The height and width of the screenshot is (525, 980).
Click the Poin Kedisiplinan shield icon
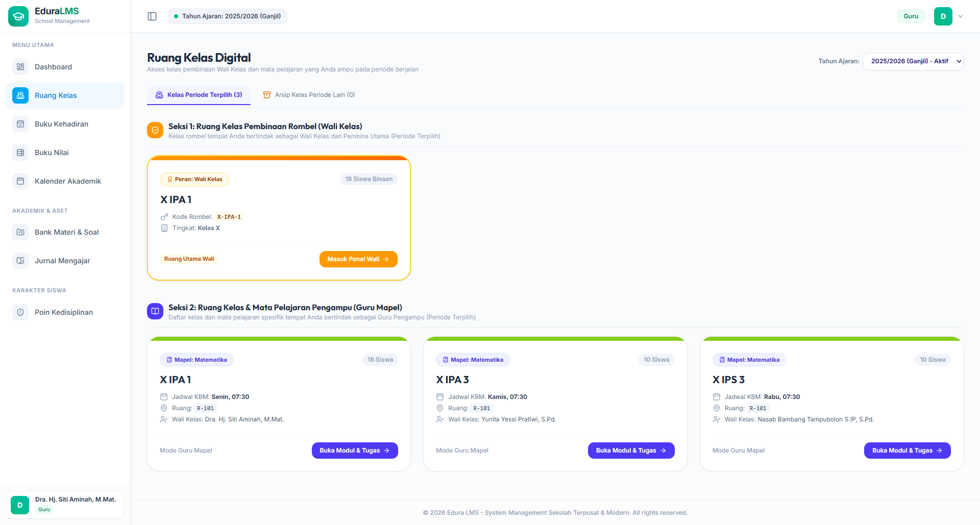coord(20,312)
